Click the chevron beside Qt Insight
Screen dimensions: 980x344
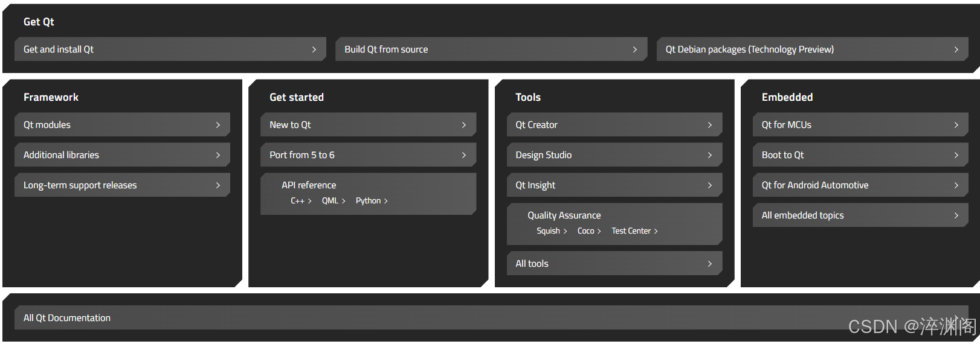[710, 185]
